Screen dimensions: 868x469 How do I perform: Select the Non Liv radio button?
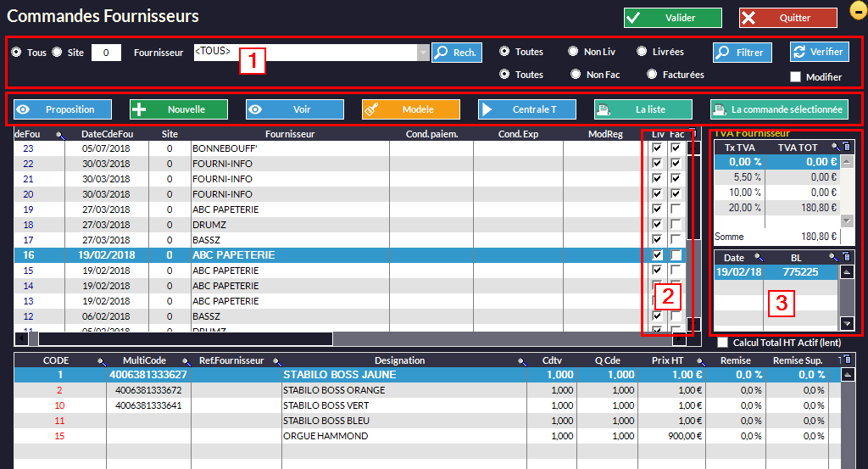coord(573,52)
